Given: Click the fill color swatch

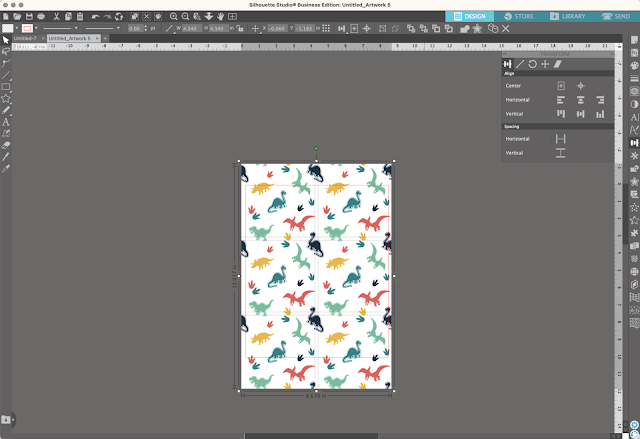Looking at the screenshot, I should [8, 28].
